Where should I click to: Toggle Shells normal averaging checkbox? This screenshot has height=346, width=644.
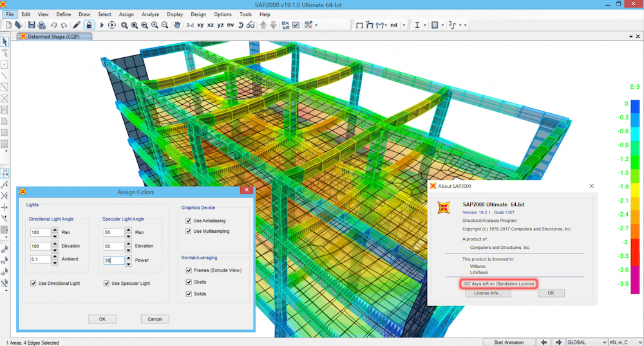189,282
